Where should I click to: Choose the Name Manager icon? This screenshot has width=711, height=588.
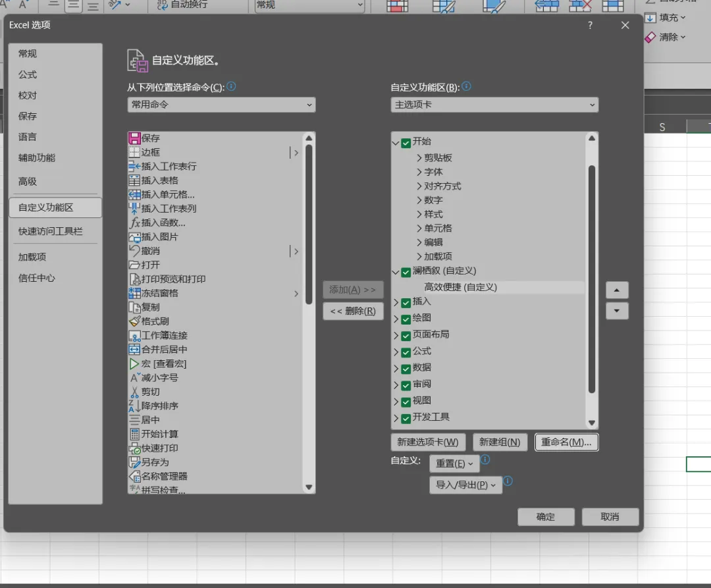pos(135,476)
